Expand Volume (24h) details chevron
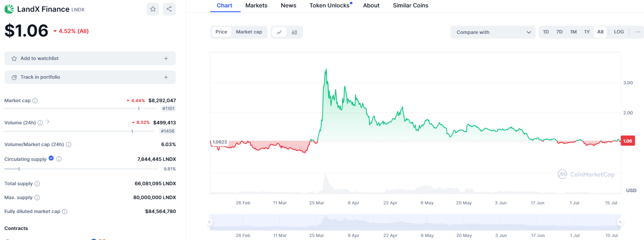 point(48,122)
